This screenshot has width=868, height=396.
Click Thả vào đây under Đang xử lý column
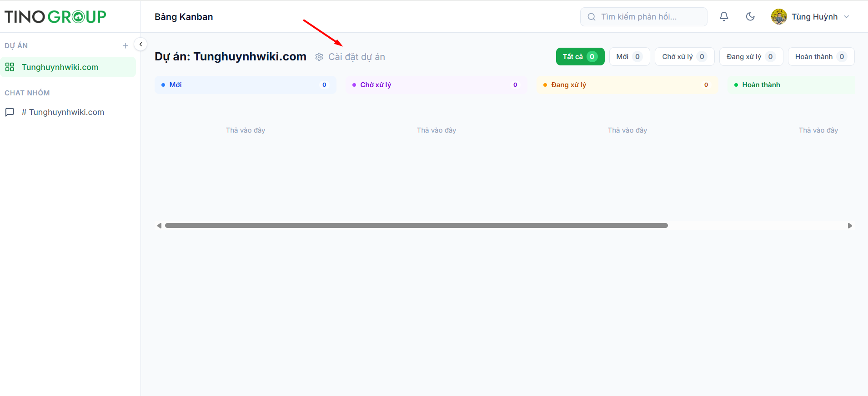click(627, 130)
